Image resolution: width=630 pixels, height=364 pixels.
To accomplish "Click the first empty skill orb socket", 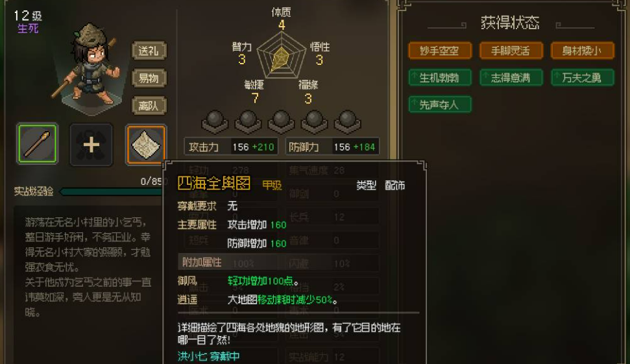I will (x=215, y=122).
